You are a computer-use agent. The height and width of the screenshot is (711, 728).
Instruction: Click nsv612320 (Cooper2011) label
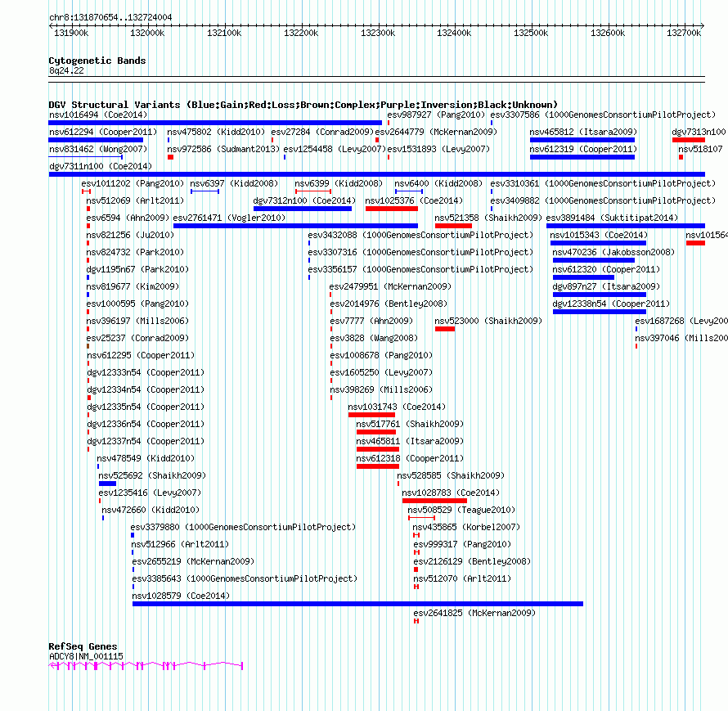[x=606, y=269]
